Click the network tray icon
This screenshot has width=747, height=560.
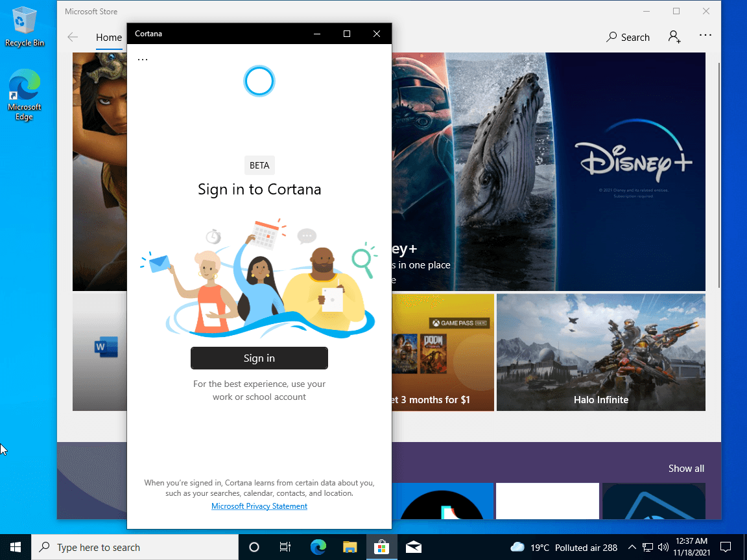pos(647,547)
